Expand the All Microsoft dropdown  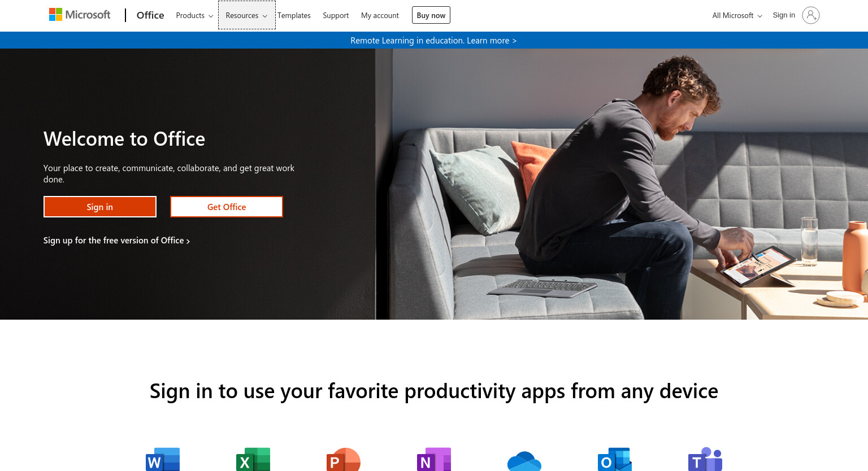pyautogui.click(x=737, y=15)
